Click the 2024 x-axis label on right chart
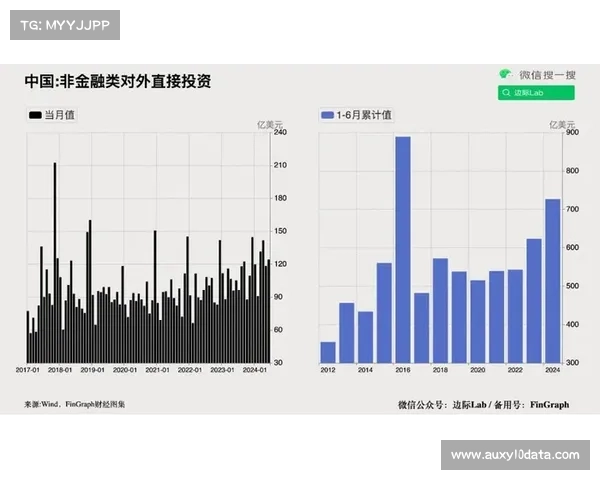Image resolution: width=600 pixels, height=480 pixels. 553,370
